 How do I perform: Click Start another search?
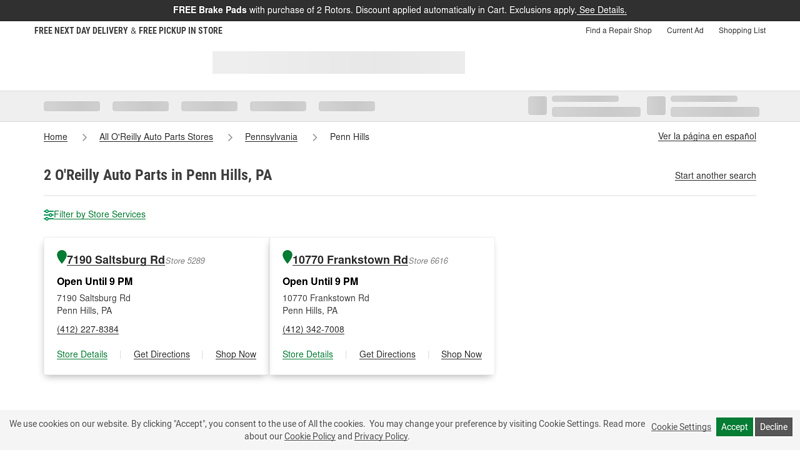pyautogui.click(x=715, y=176)
